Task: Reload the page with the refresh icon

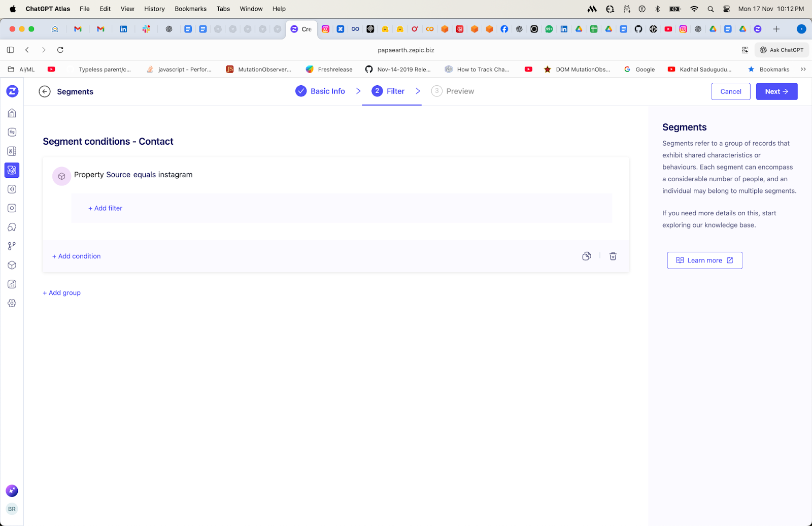Action: [60, 50]
